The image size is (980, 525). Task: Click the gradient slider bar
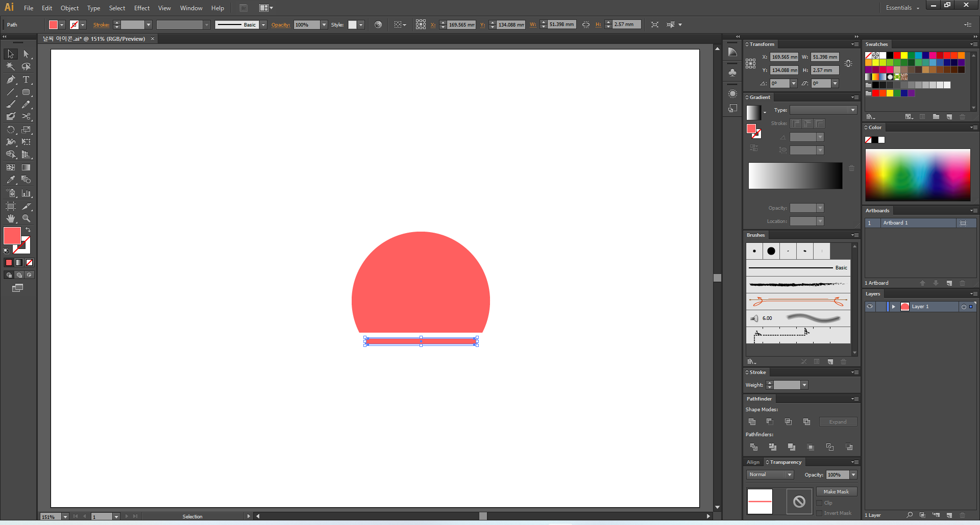coord(795,176)
